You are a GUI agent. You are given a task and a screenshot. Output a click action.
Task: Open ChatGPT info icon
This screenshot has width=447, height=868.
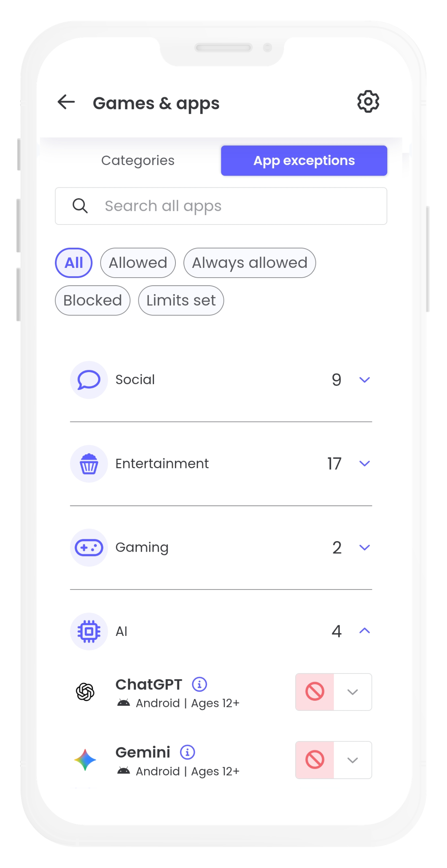pyautogui.click(x=199, y=684)
